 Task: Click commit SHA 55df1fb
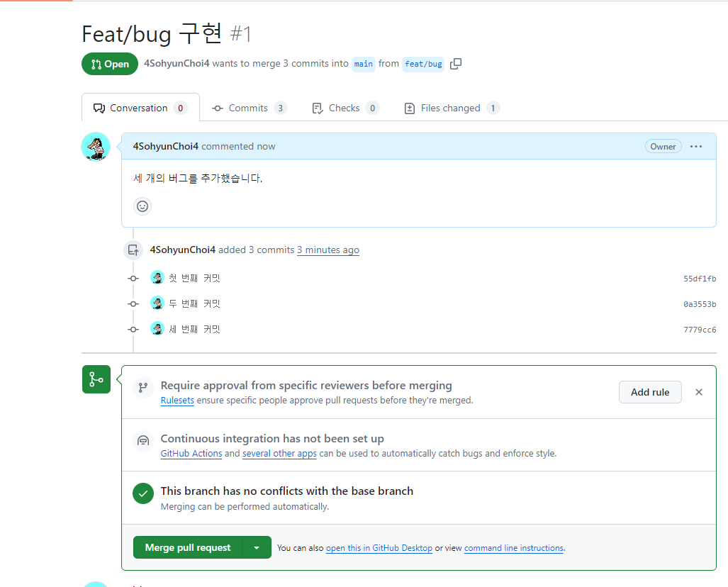tap(700, 278)
